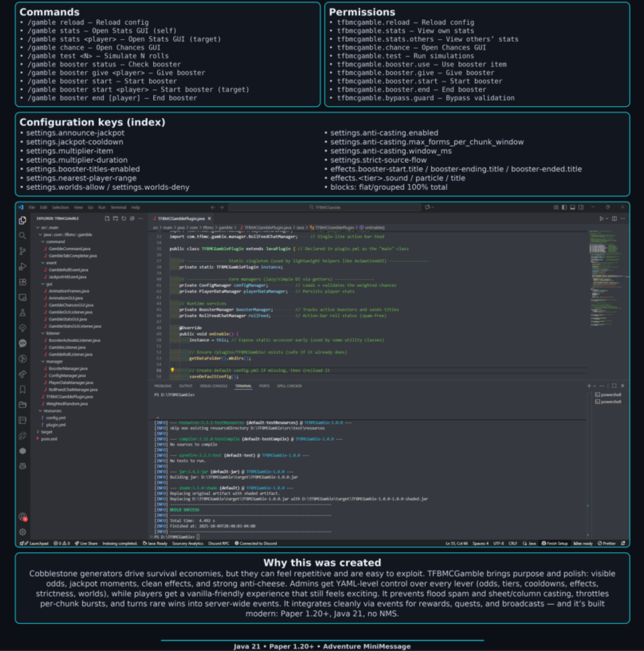The image size is (644, 651).
Task: Open the Testing flask icon in activity bar
Action: coord(23,313)
